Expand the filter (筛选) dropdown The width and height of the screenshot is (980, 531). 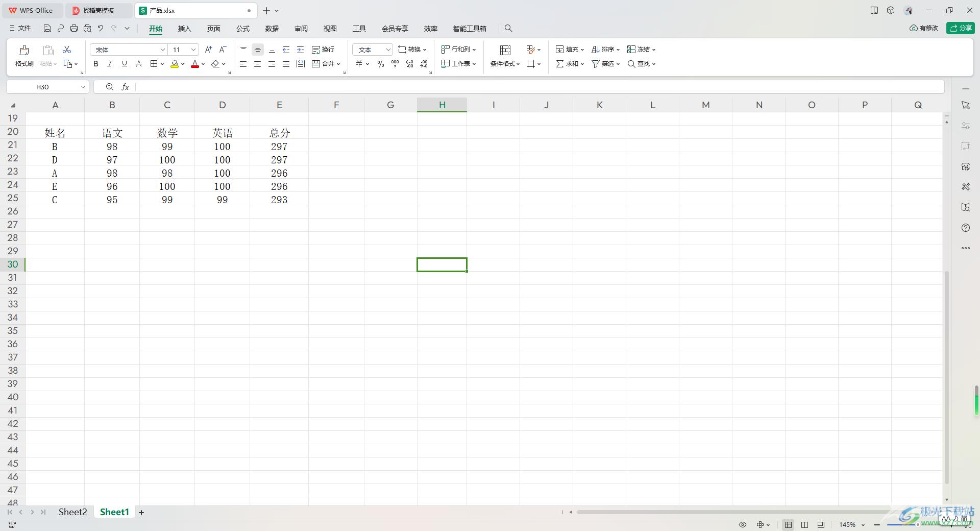618,64
